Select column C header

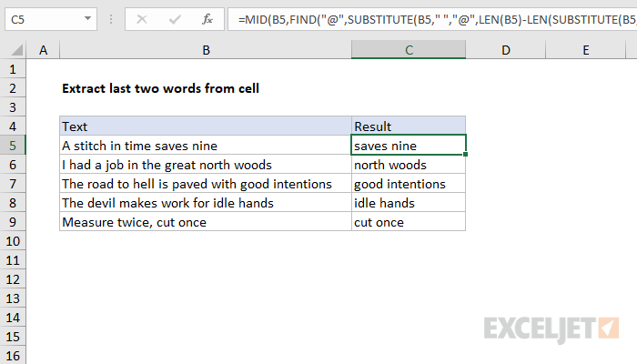pos(409,50)
